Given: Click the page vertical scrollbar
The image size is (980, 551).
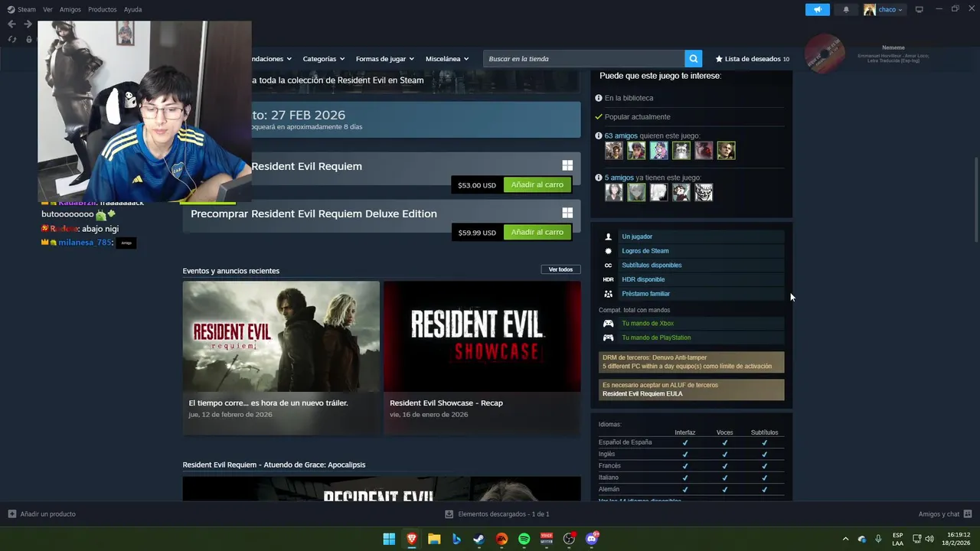Looking at the screenshot, I should coord(976,199).
